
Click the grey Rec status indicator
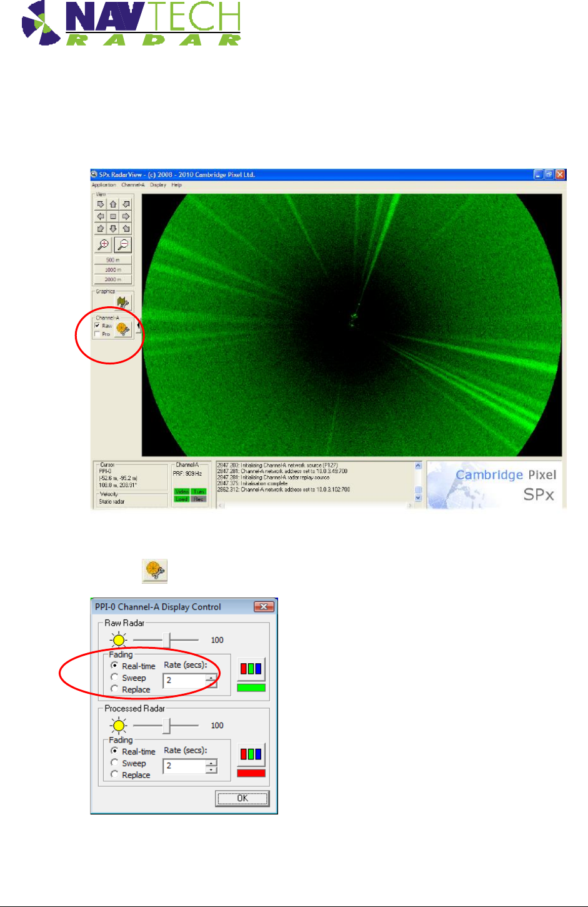click(x=199, y=499)
